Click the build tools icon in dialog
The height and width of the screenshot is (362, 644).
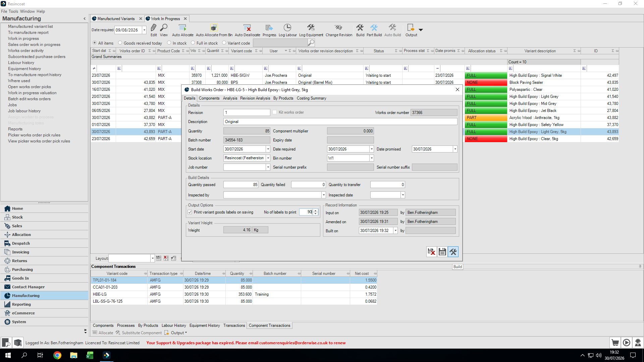pos(453,252)
